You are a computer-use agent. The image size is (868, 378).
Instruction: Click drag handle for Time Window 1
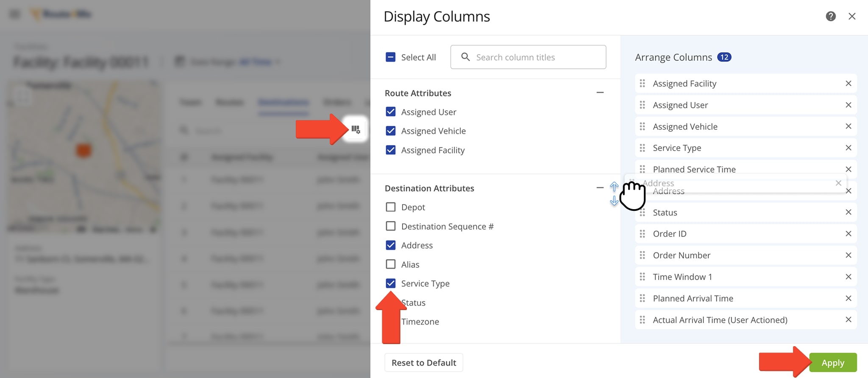click(x=643, y=277)
